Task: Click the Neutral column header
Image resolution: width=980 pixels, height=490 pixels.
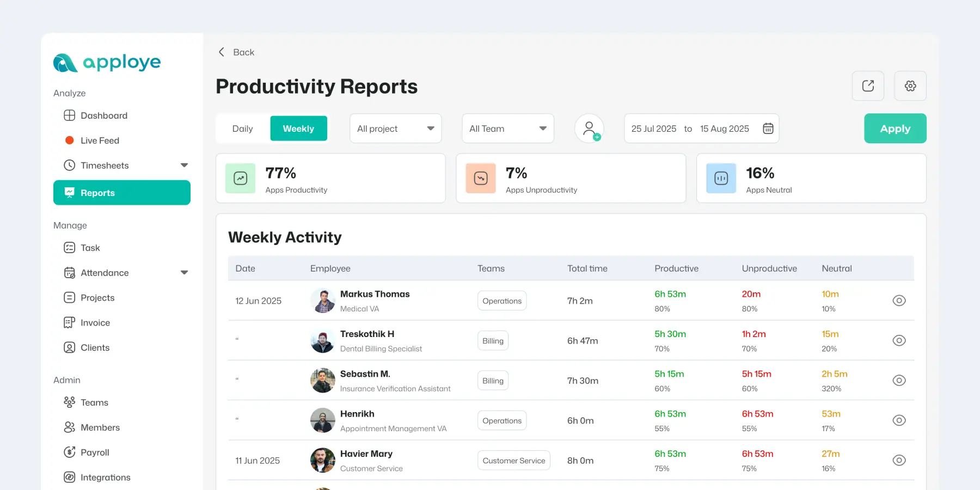Action: [x=837, y=268]
